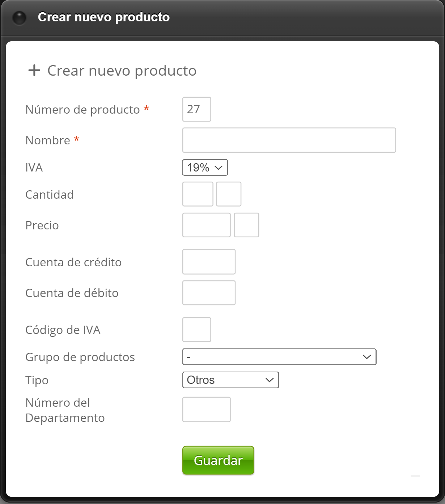Click the plus icon beside the form heading
The width and height of the screenshot is (445, 504).
34,70
